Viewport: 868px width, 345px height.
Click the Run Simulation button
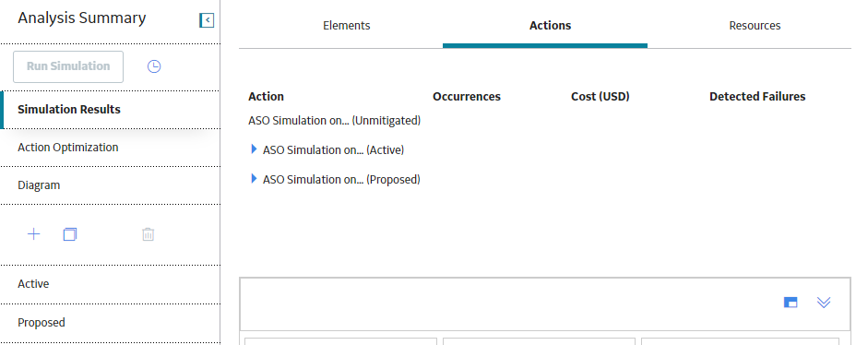68,66
